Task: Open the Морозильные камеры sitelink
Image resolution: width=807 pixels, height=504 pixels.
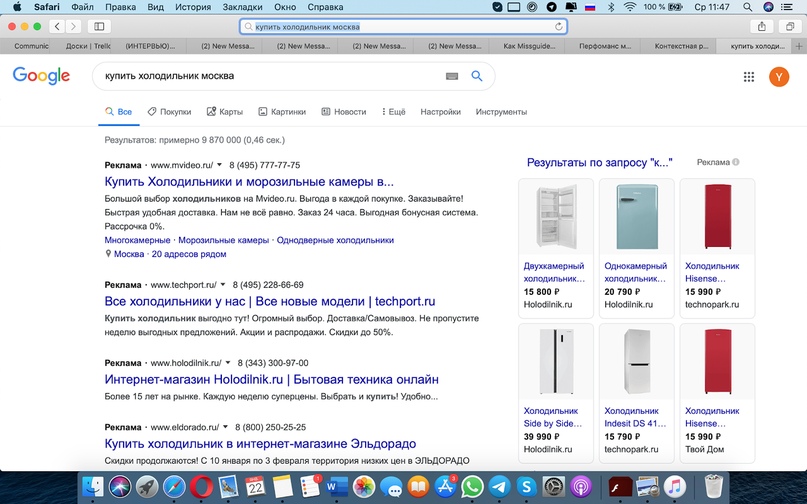Action: [x=223, y=240]
